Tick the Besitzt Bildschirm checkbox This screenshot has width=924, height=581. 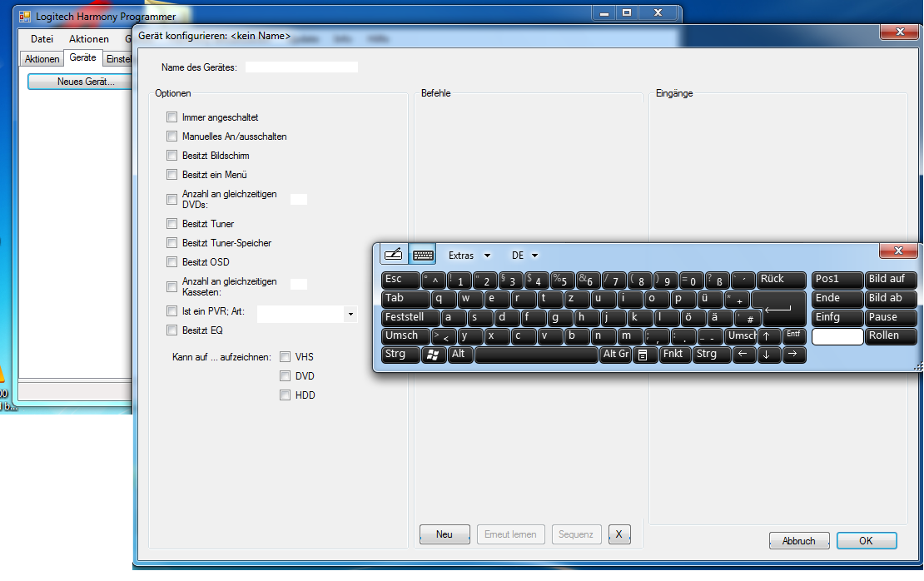pos(171,156)
